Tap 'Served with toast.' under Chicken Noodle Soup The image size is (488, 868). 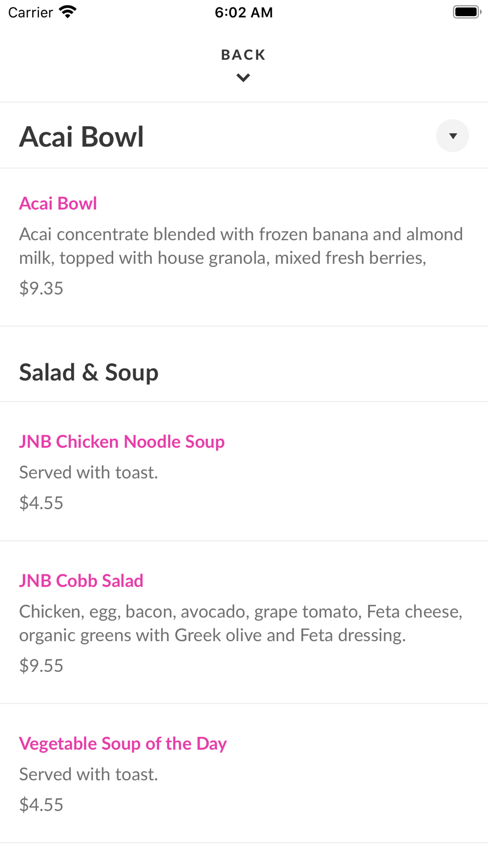(89, 473)
